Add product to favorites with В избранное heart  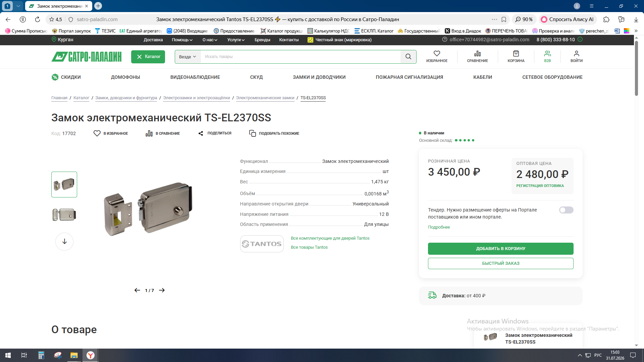97,133
